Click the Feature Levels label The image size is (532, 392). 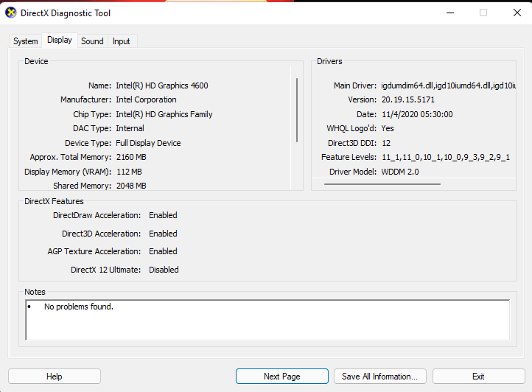click(x=349, y=157)
